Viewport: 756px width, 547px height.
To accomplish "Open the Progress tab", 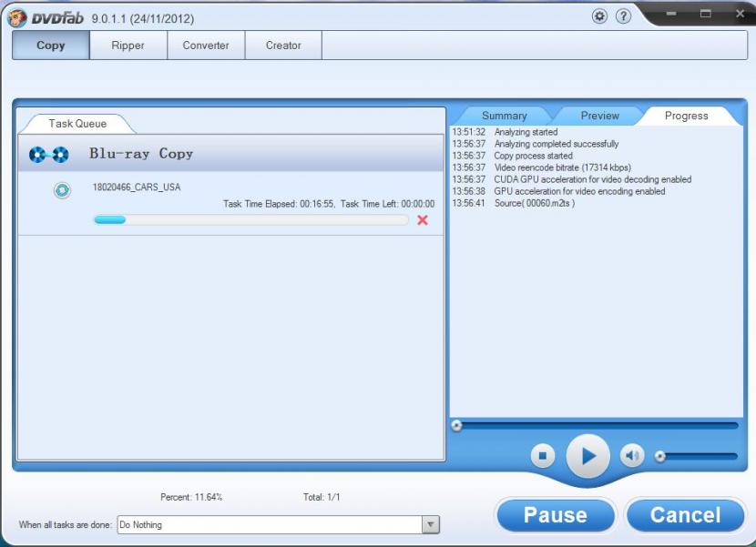I will click(x=687, y=116).
